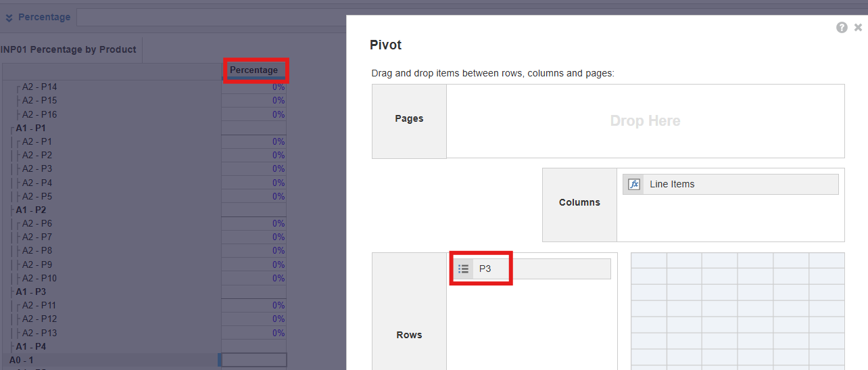Viewport: 868px width, 370px height.
Task: Open the INP01 Percentage by Product tab
Action: pos(68,49)
